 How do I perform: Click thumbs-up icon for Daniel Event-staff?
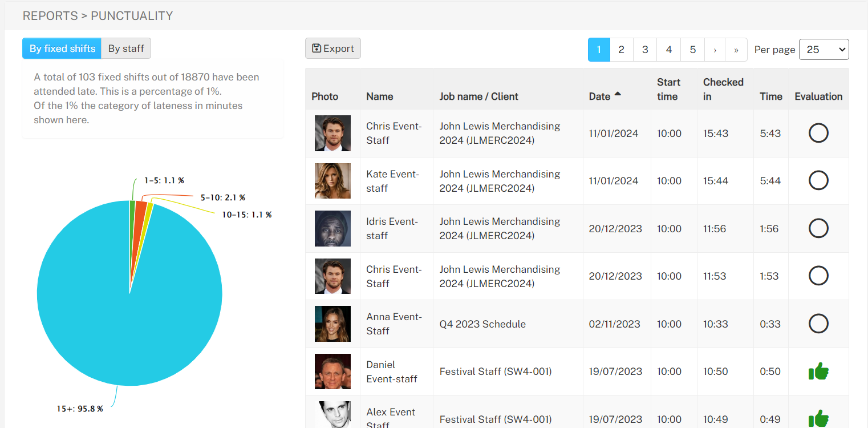click(x=818, y=372)
